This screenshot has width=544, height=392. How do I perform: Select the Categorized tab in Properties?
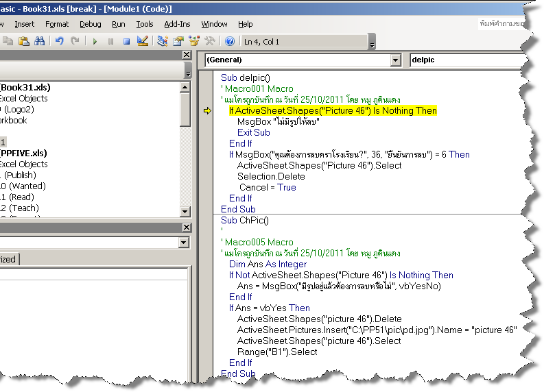click(9, 259)
